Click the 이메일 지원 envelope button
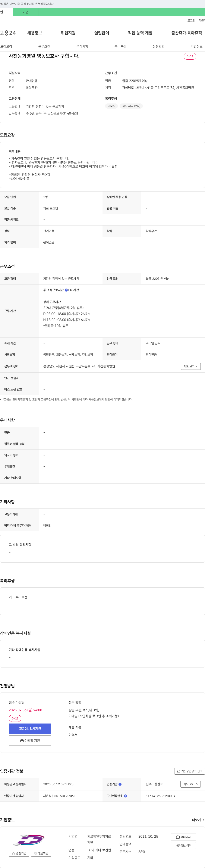This screenshot has height=868, width=205. click(30, 741)
